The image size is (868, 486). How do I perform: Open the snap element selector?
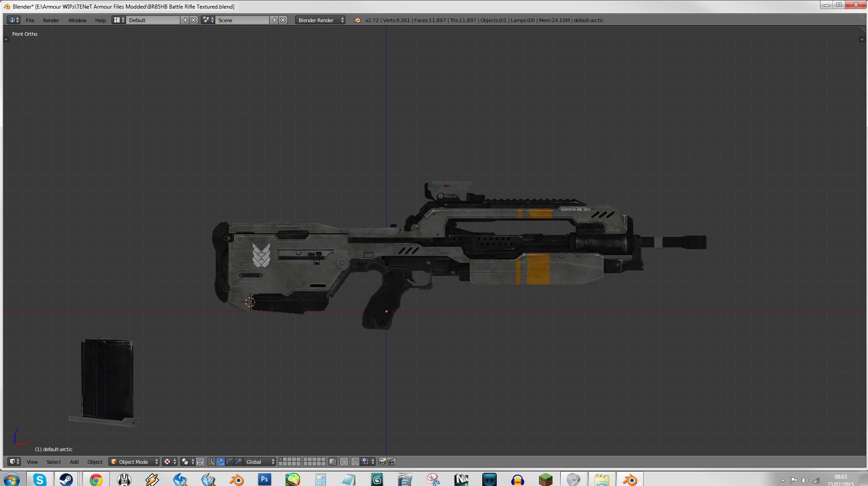click(x=368, y=462)
